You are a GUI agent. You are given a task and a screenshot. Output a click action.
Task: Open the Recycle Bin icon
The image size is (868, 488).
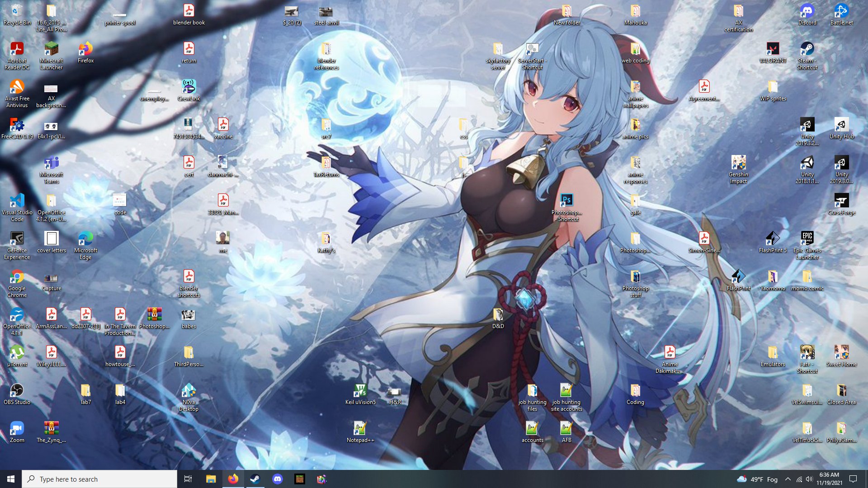tap(17, 14)
